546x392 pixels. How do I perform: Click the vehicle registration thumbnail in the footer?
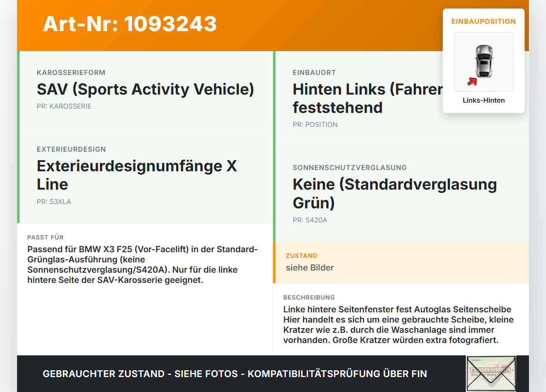491,374
